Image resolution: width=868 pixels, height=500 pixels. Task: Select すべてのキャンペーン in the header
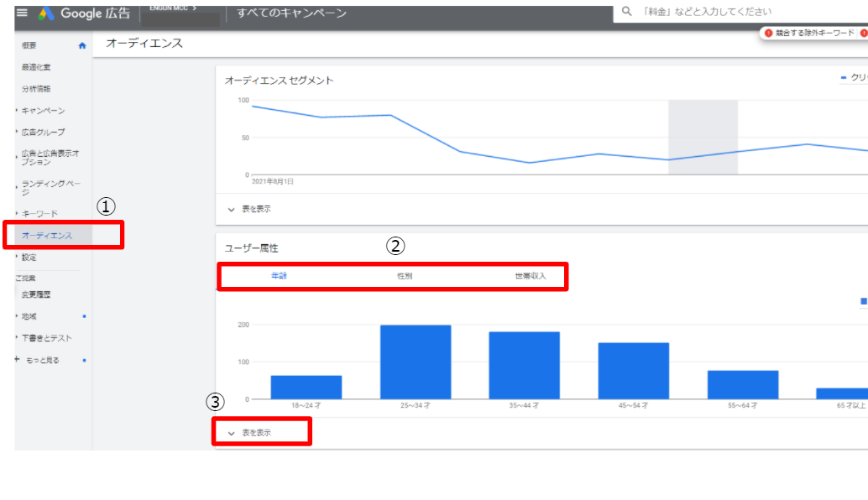[291, 13]
